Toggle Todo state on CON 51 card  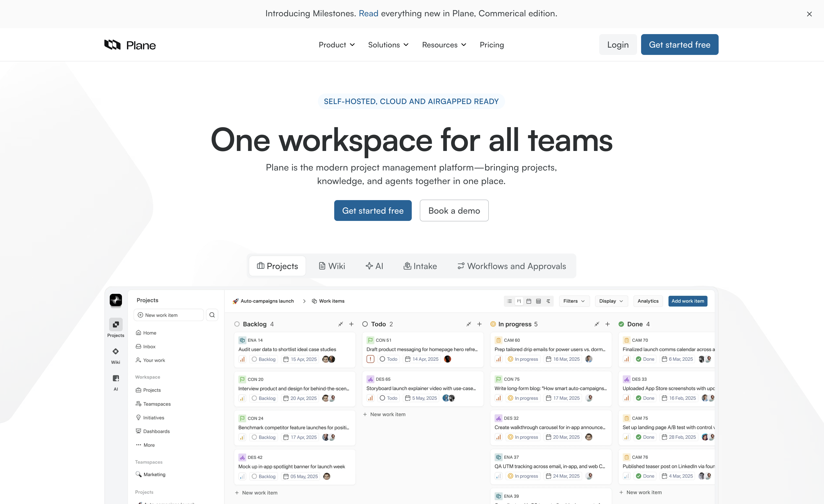click(389, 359)
